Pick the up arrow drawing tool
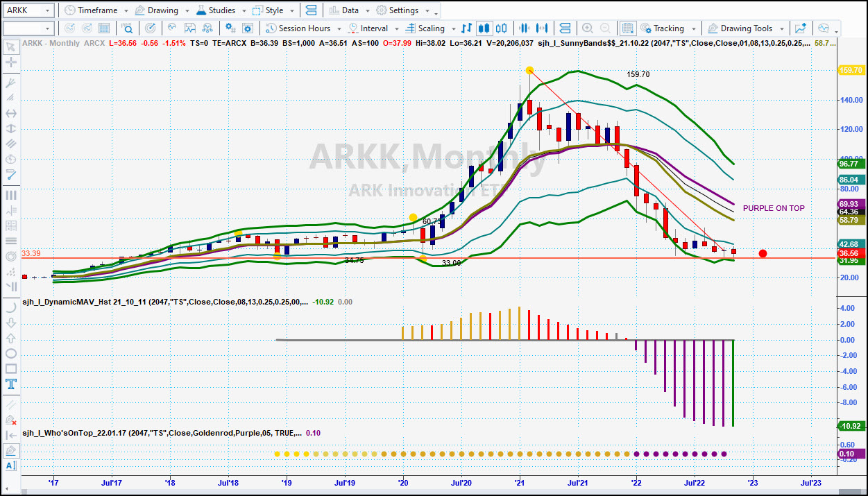Image resolution: width=868 pixels, height=496 pixels. [x=11, y=338]
